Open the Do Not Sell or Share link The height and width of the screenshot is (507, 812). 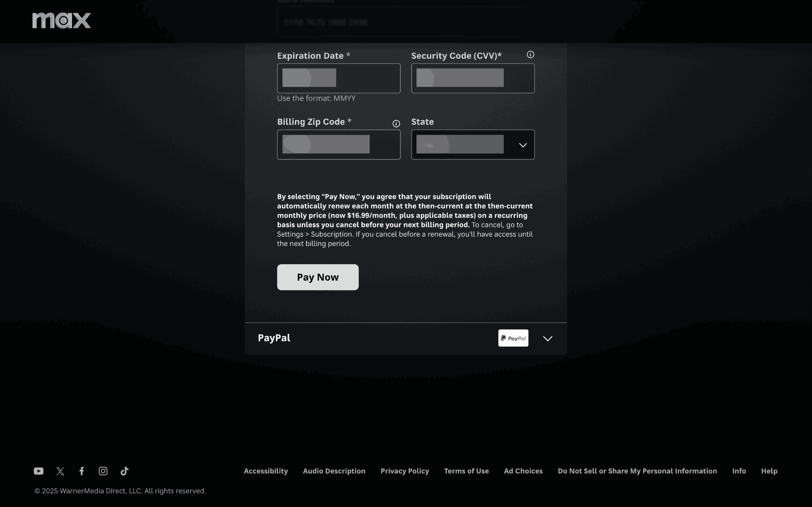tap(637, 471)
